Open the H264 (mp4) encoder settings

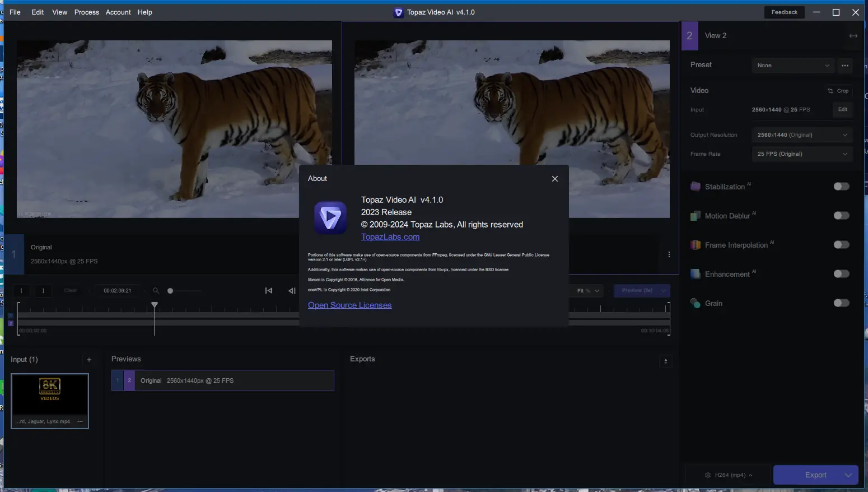tap(728, 475)
